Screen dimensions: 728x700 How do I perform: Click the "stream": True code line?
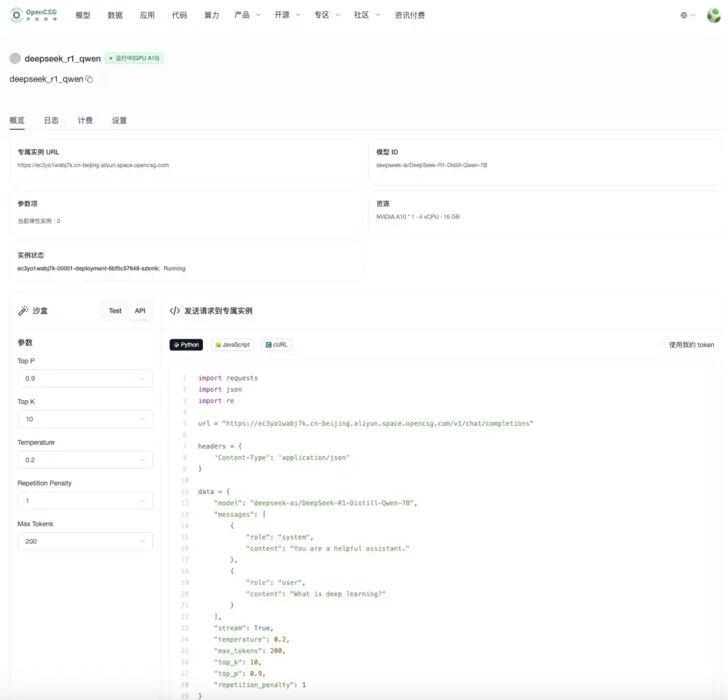[243, 628]
